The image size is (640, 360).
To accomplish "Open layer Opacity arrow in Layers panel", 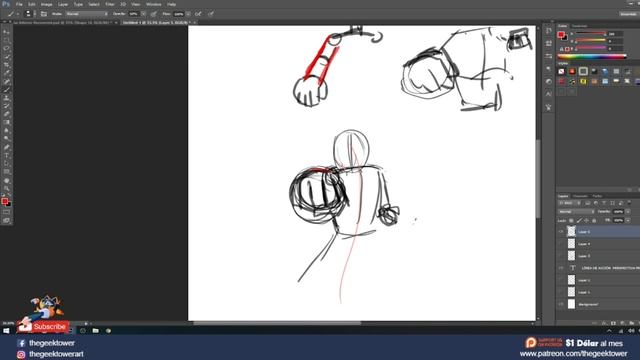I will [628, 211].
